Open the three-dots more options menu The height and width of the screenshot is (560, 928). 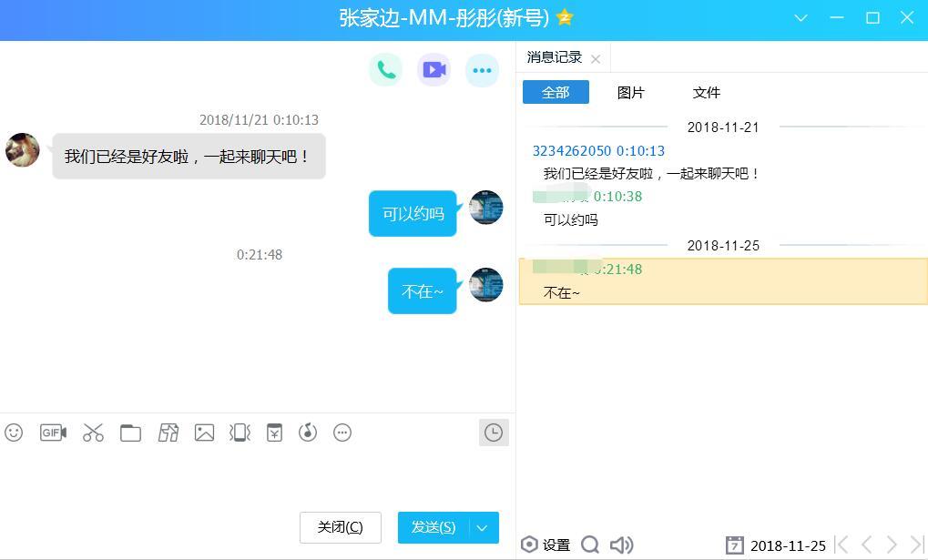482,70
